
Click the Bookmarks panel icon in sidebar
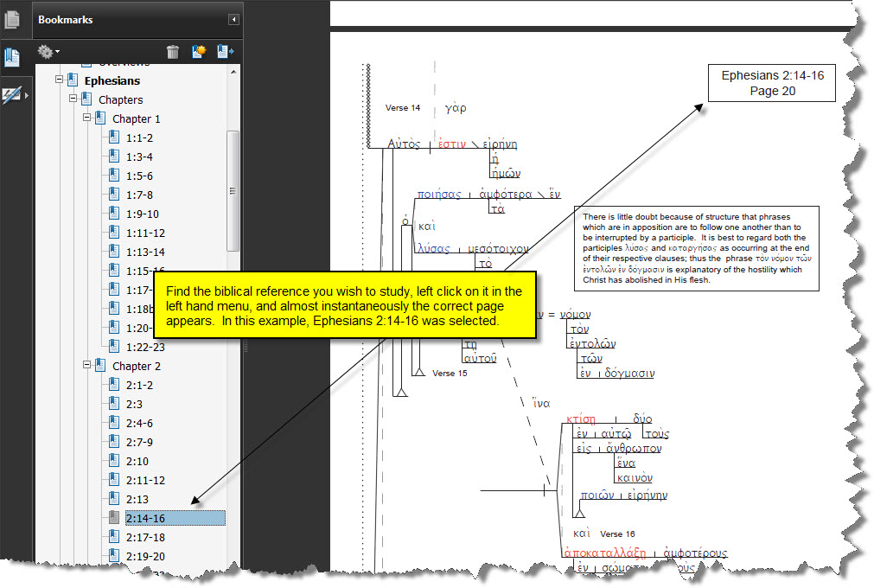[12, 58]
